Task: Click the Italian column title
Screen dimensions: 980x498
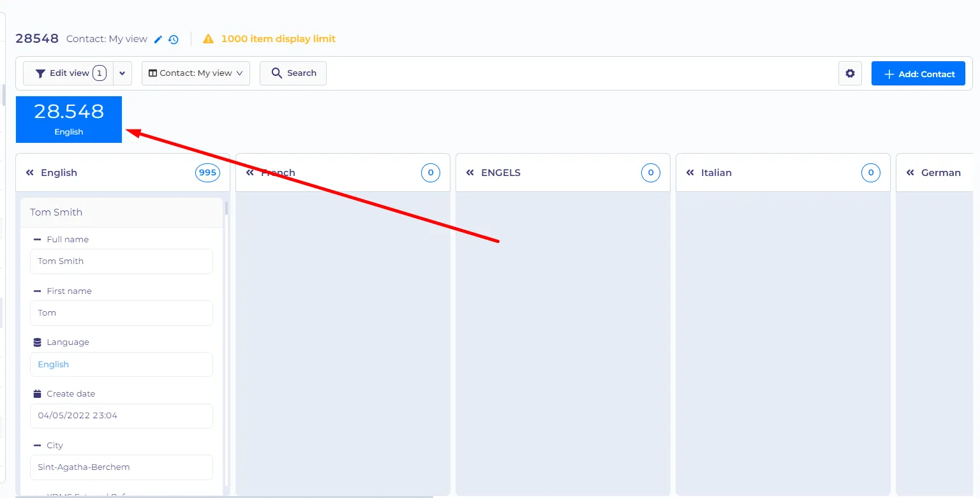Action: point(716,173)
